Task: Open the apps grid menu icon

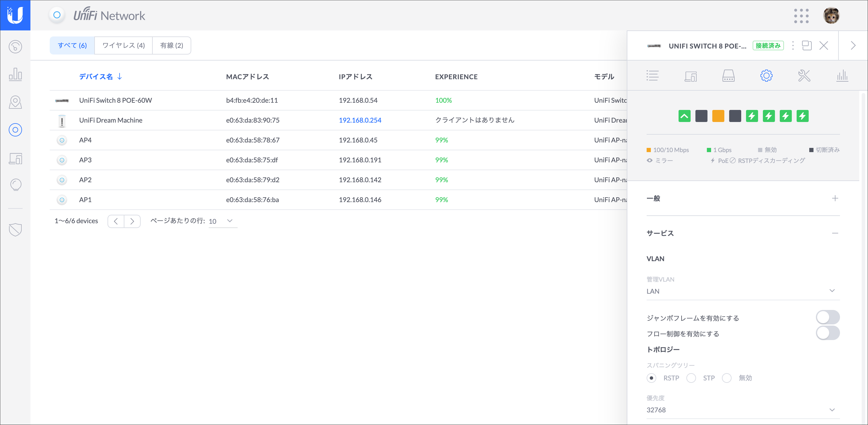Action: [801, 16]
